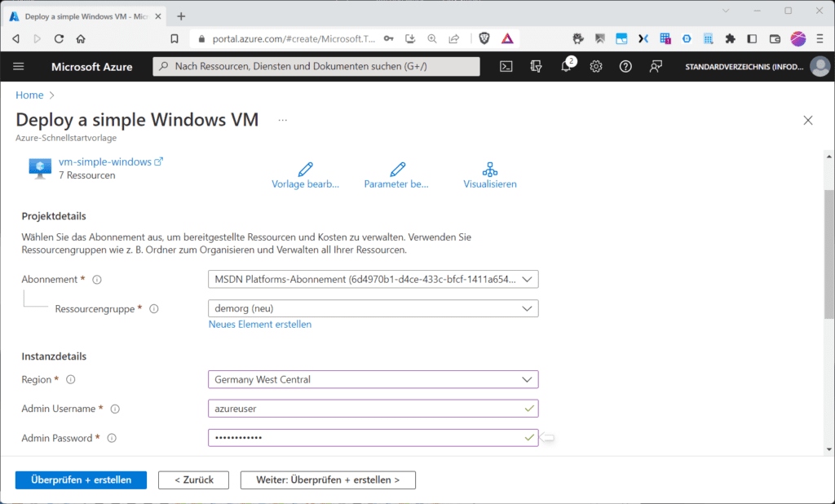Open the Brave wallet icon
The width and height of the screenshot is (835, 504).
[775, 38]
